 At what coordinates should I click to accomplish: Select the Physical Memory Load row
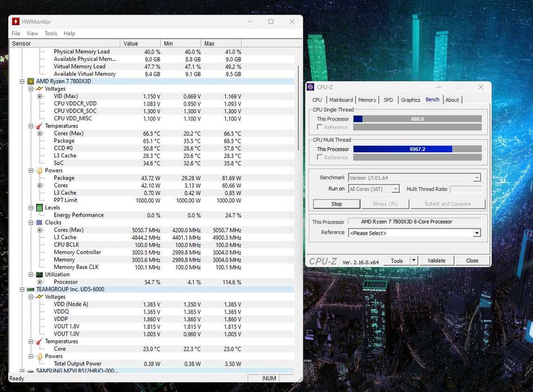pos(152,52)
